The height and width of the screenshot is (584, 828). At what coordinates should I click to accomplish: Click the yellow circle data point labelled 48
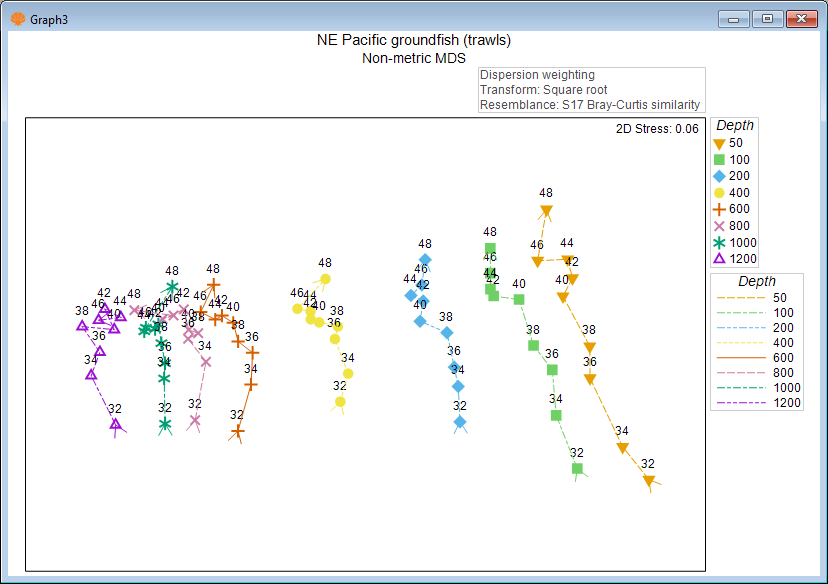[x=325, y=279]
